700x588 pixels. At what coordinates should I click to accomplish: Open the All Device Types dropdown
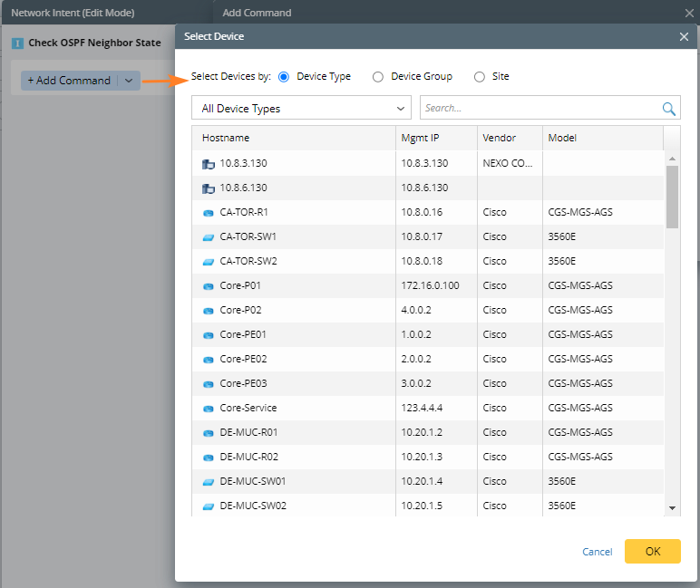pyautogui.click(x=301, y=109)
